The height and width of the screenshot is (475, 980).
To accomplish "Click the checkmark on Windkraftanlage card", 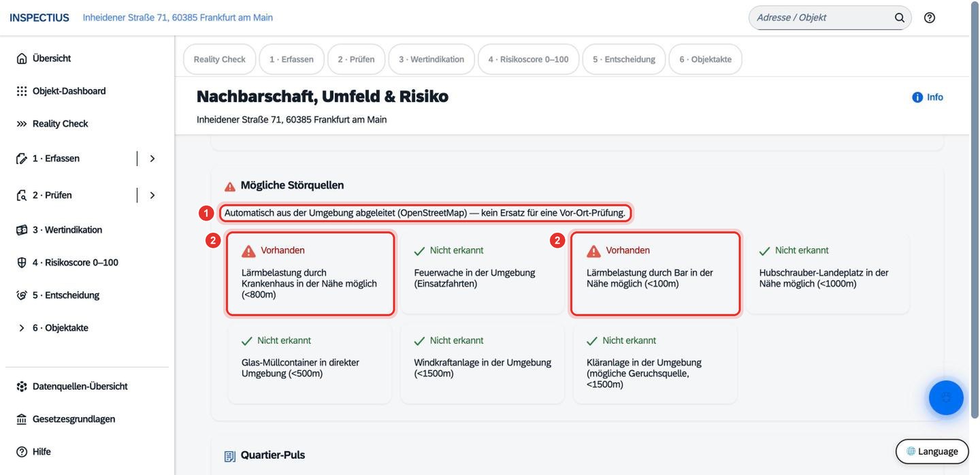I will tap(420, 341).
